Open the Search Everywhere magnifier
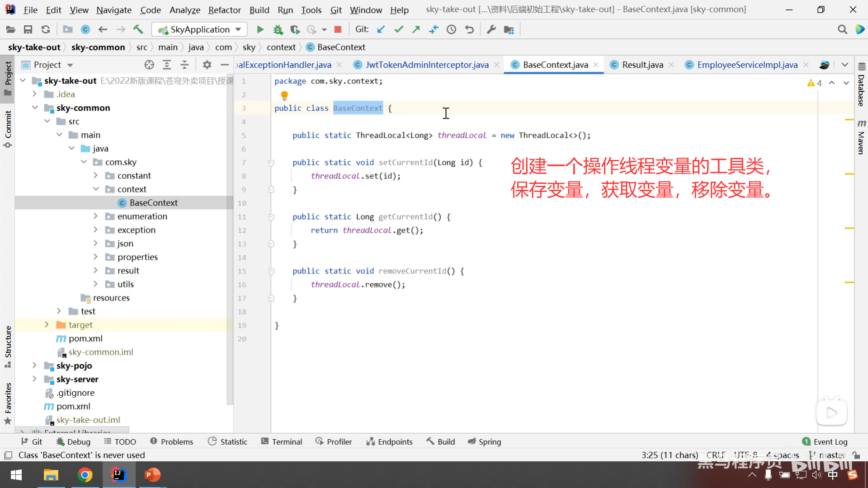 (x=842, y=29)
